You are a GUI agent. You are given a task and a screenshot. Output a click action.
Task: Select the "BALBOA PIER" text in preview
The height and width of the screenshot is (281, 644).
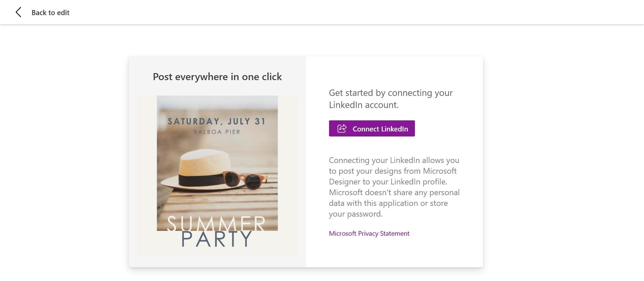point(217,132)
